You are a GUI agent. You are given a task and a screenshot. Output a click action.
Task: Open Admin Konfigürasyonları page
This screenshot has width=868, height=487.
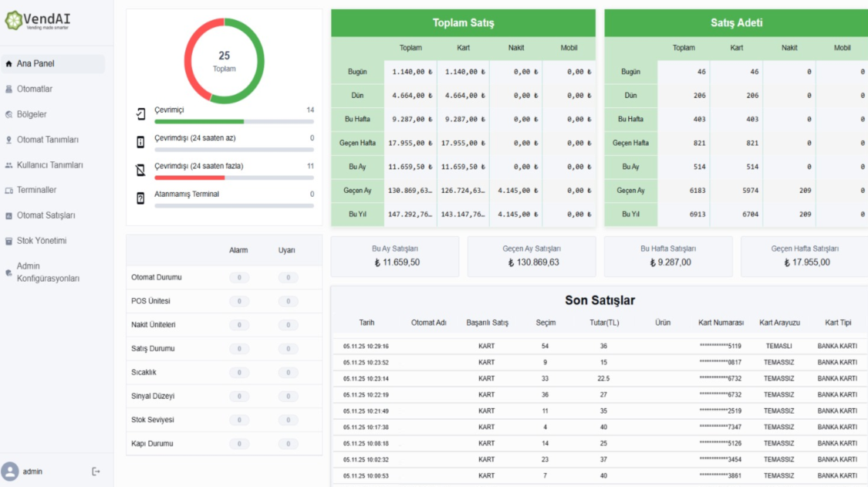(x=48, y=272)
